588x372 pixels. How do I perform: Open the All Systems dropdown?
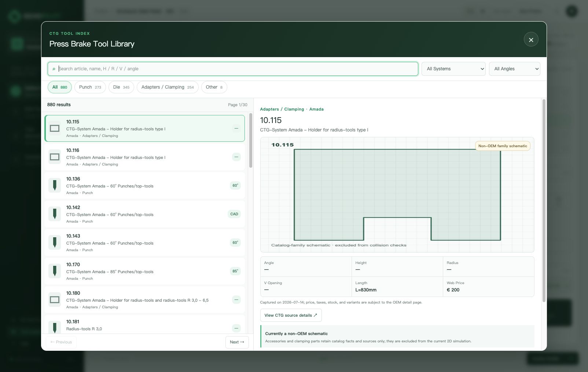[x=453, y=69]
